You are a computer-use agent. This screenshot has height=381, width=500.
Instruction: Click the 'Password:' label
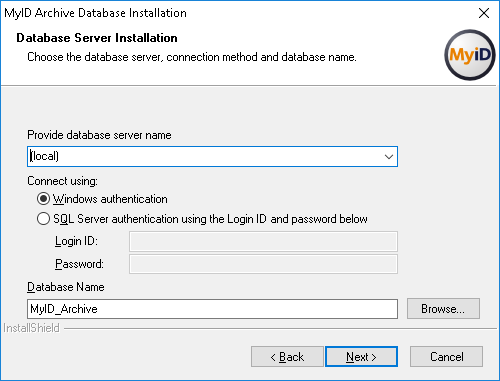[79, 264]
